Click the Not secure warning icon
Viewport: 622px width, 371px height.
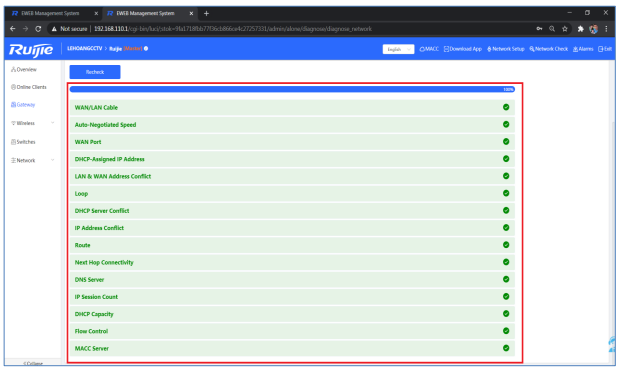54,29
